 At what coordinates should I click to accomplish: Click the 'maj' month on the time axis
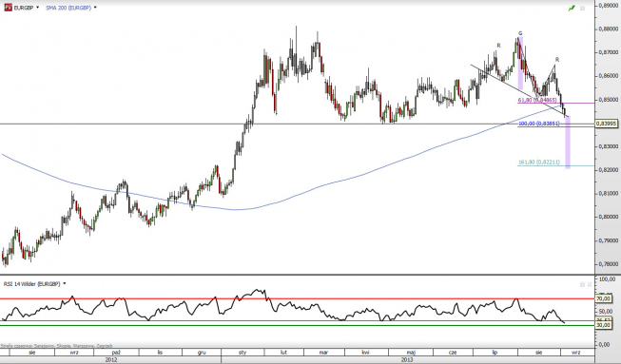click(x=411, y=353)
